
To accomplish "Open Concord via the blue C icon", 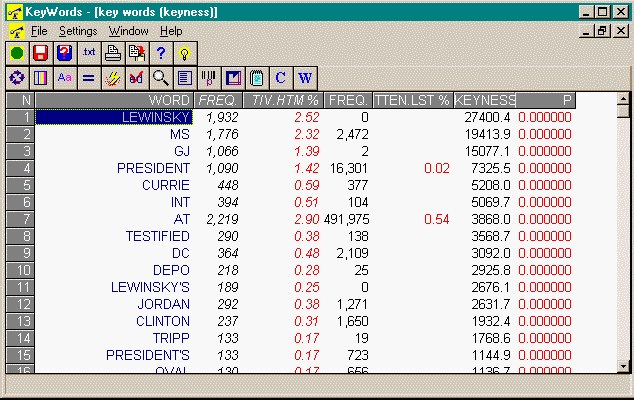I will [281, 77].
